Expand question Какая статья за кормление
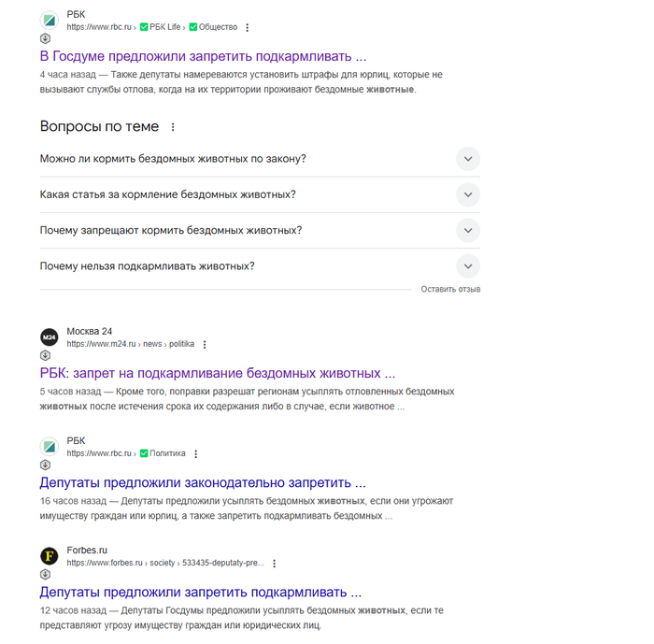Image resolution: width=654 pixels, height=644 pixels. [x=468, y=194]
